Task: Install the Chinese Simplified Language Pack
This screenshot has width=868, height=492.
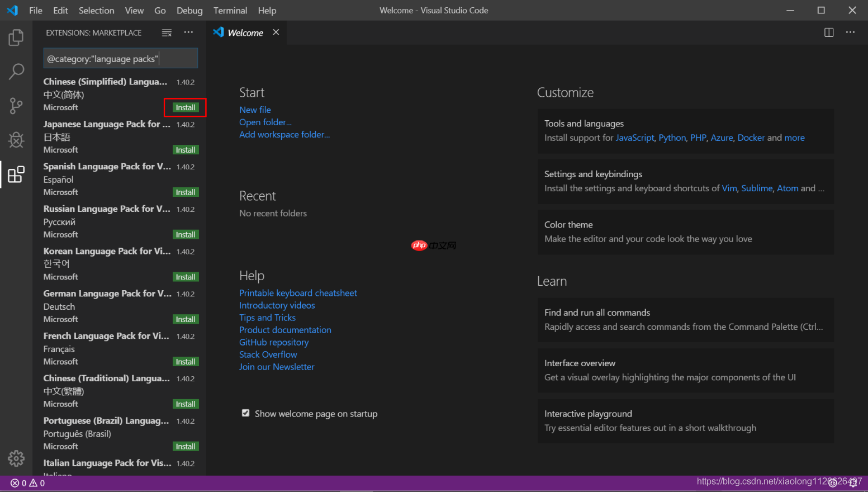Action: [x=185, y=107]
